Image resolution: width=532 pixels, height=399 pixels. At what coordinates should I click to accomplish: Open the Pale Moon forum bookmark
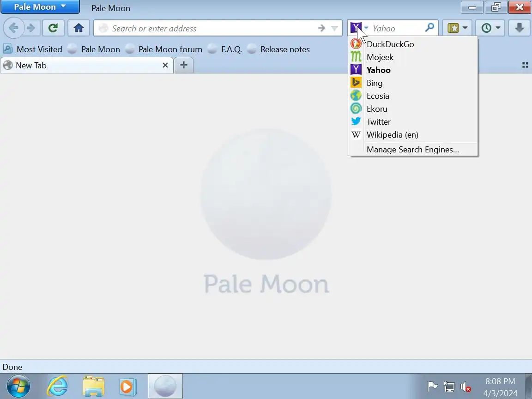164,49
